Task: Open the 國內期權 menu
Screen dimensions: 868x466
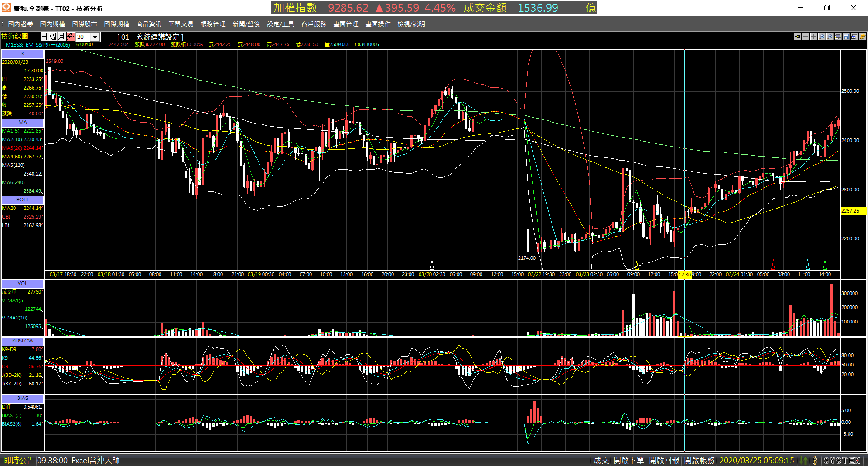Action: [x=52, y=24]
